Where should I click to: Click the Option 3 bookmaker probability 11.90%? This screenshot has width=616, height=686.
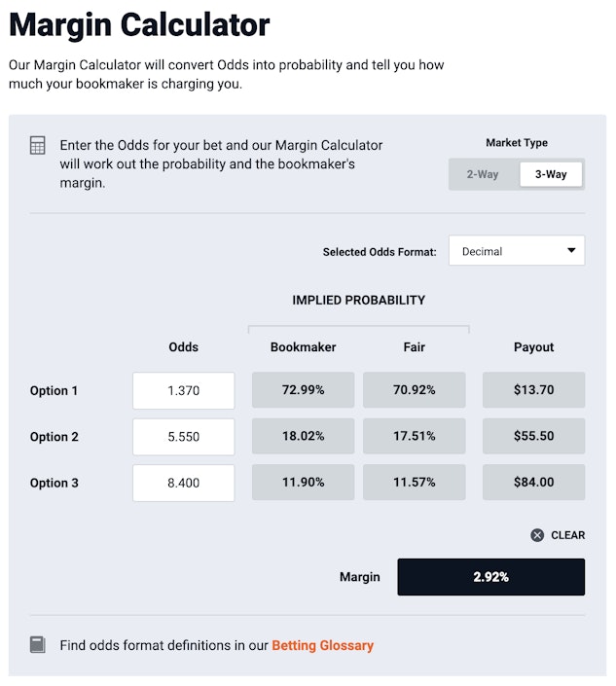(304, 483)
